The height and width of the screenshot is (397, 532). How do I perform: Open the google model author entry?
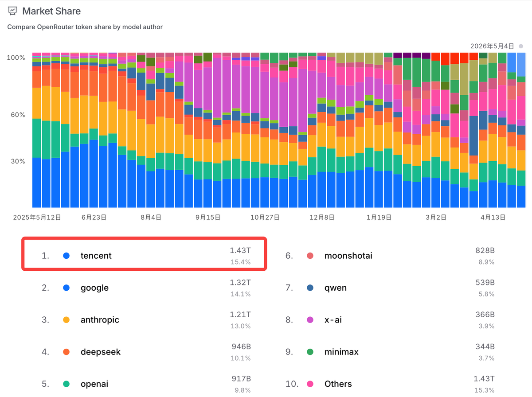point(144,288)
